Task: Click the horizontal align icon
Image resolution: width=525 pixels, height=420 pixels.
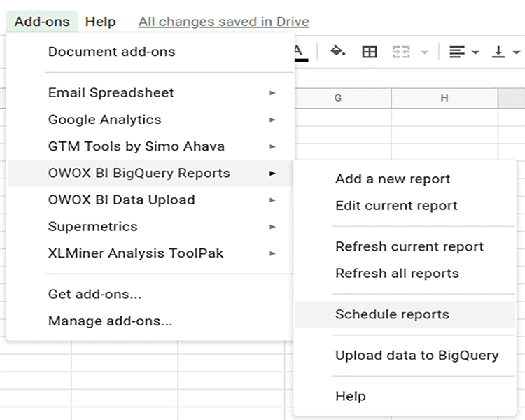Action: click(x=457, y=52)
